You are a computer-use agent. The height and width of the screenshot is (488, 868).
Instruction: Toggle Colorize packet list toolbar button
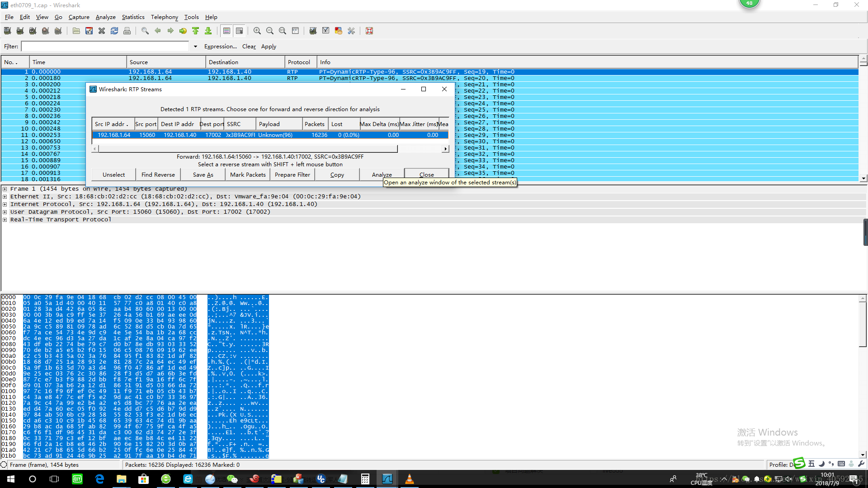(226, 31)
